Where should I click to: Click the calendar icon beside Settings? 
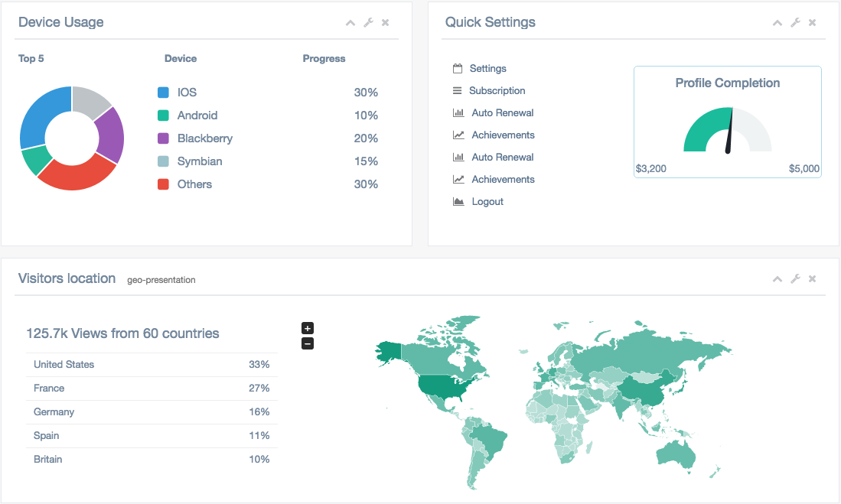point(458,69)
